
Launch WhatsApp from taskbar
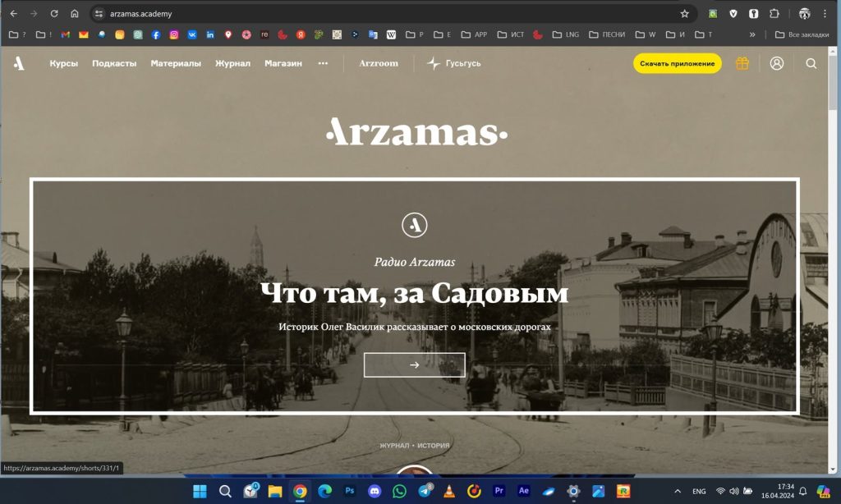[399, 491]
